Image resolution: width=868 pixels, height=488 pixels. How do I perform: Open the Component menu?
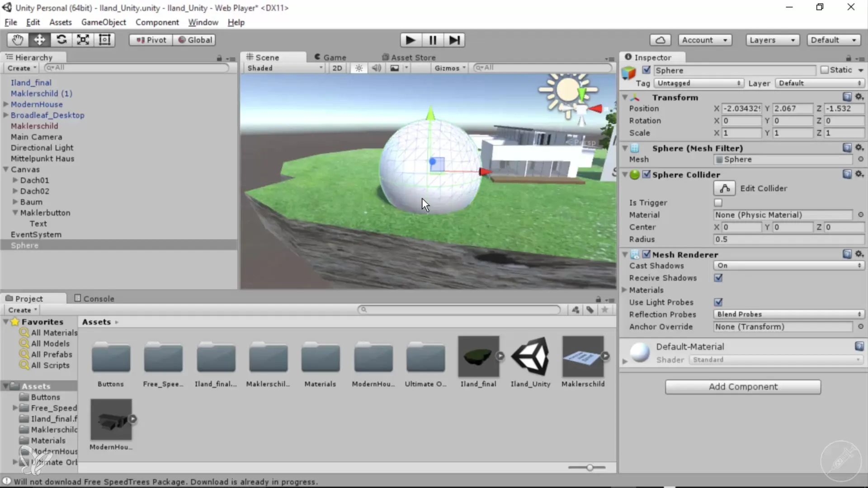157,22
